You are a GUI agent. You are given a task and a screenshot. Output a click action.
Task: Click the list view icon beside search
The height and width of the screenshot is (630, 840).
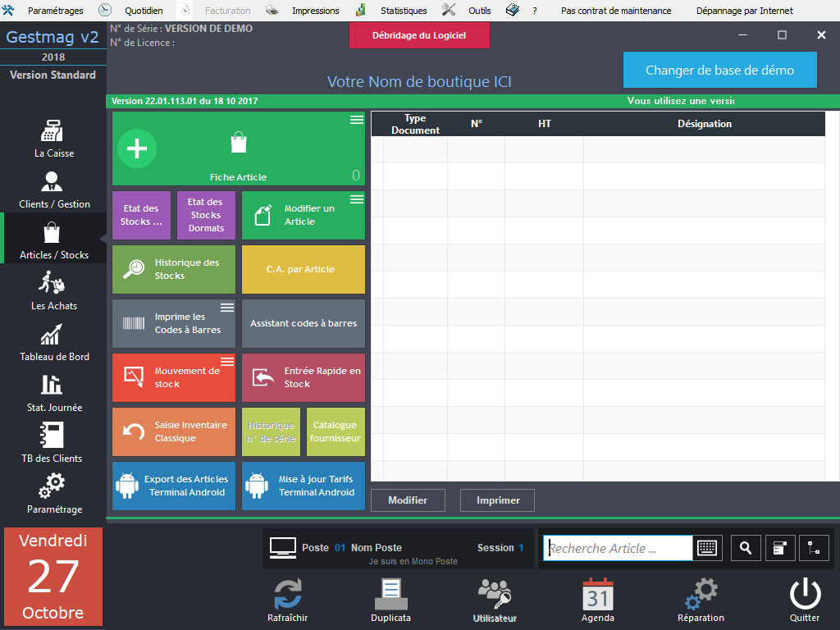pyautogui.click(x=780, y=548)
